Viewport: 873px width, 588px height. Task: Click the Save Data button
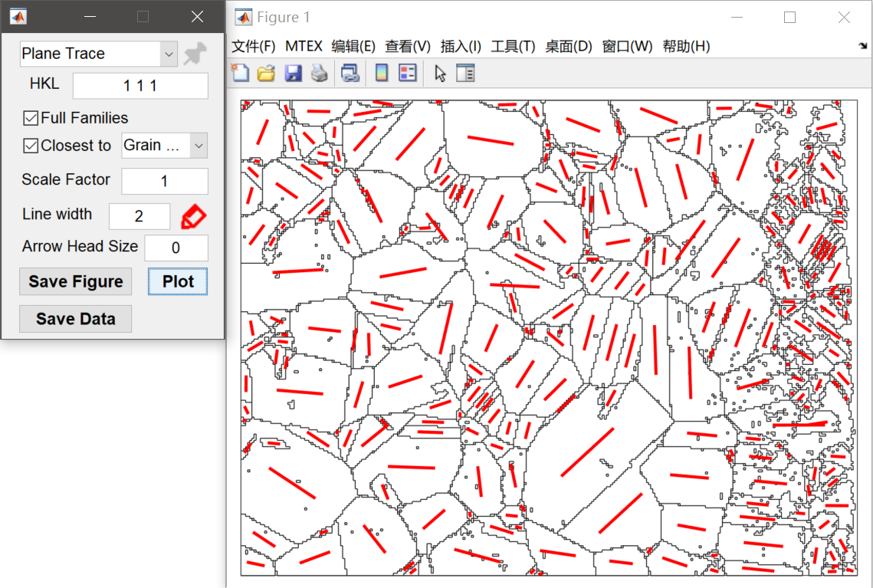click(x=76, y=319)
